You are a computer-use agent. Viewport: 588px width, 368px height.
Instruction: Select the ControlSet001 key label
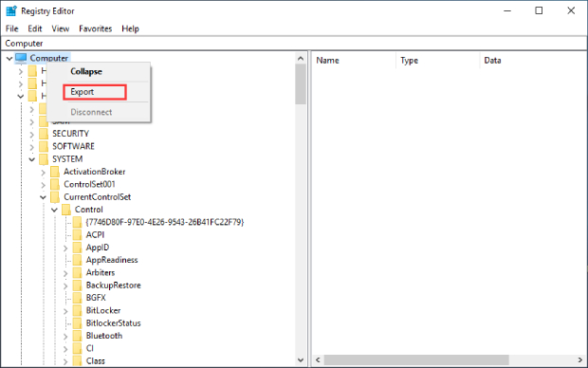[x=89, y=185]
